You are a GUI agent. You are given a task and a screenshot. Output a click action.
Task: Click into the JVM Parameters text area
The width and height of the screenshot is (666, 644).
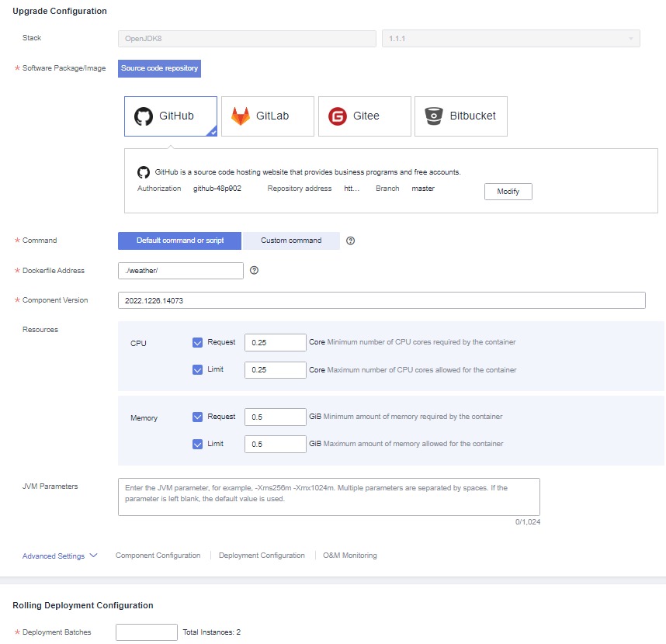[329, 497]
